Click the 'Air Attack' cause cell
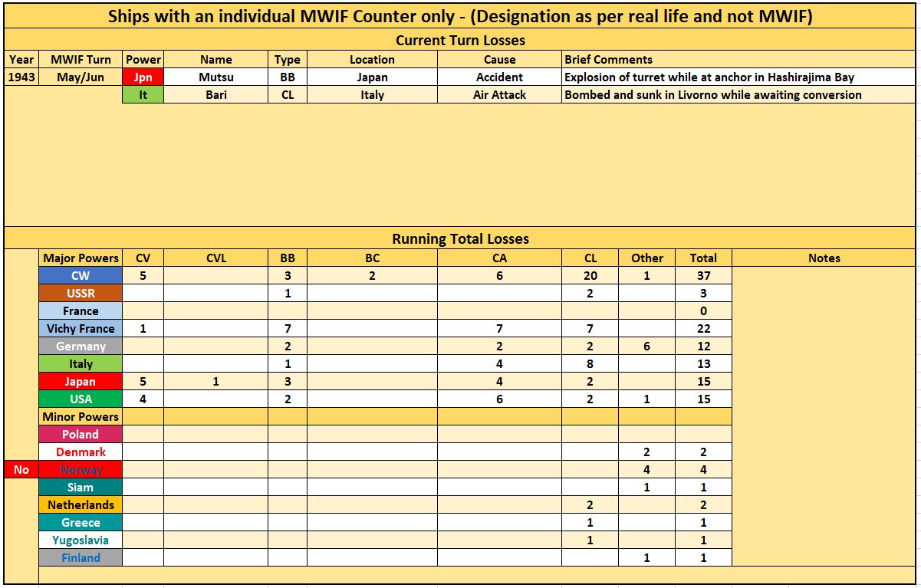921x588 pixels. [499, 95]
